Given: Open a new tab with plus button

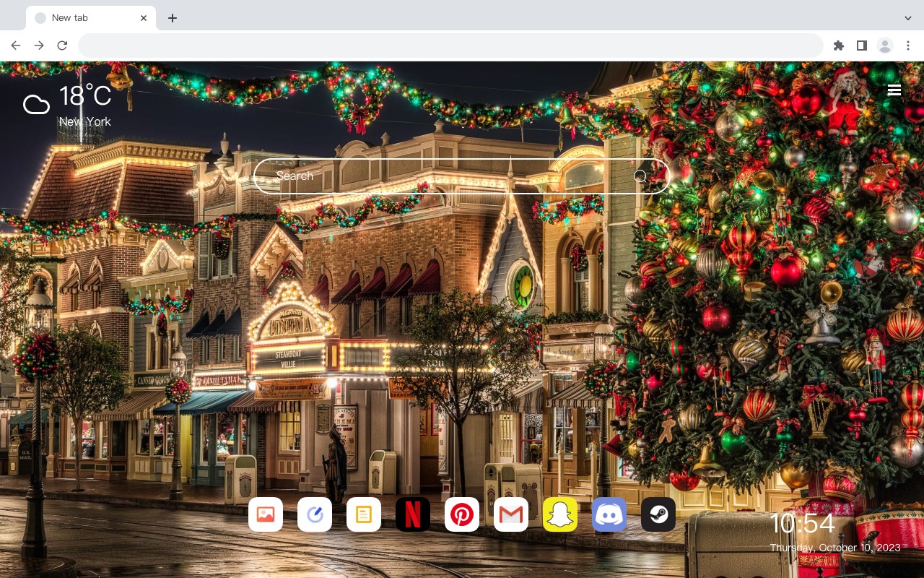Looking at the screenshot, I should click(x=172, y=18).
